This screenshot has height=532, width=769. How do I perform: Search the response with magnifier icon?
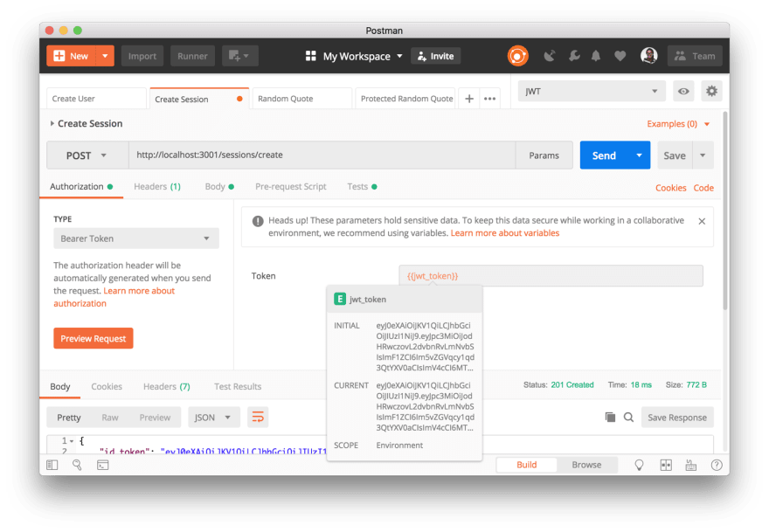[x=627, y=418]
